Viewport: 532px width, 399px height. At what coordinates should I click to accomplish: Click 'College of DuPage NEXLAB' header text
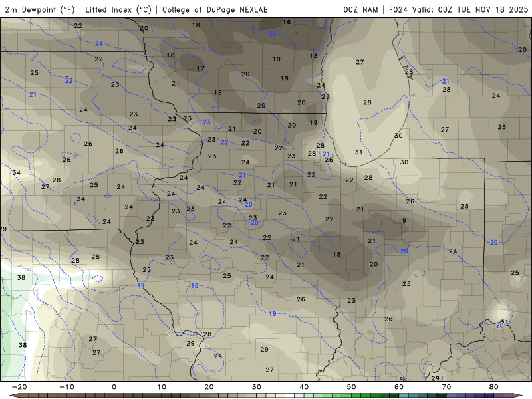point(215,9)
